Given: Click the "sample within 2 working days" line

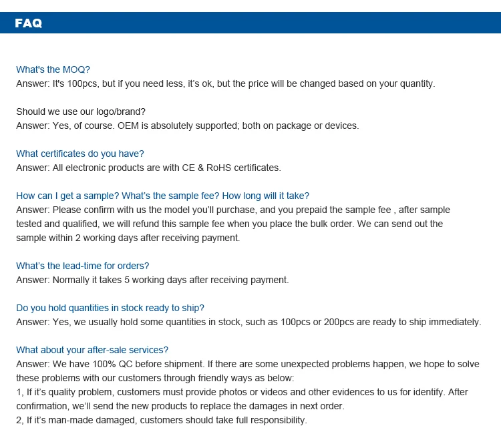Looking at the screenshot, I should point(128,238).
